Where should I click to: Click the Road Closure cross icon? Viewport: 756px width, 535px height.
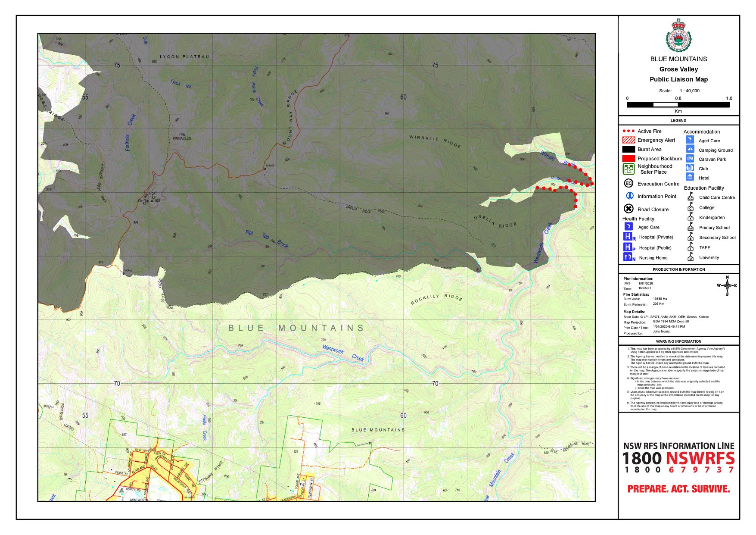[628, 209]
